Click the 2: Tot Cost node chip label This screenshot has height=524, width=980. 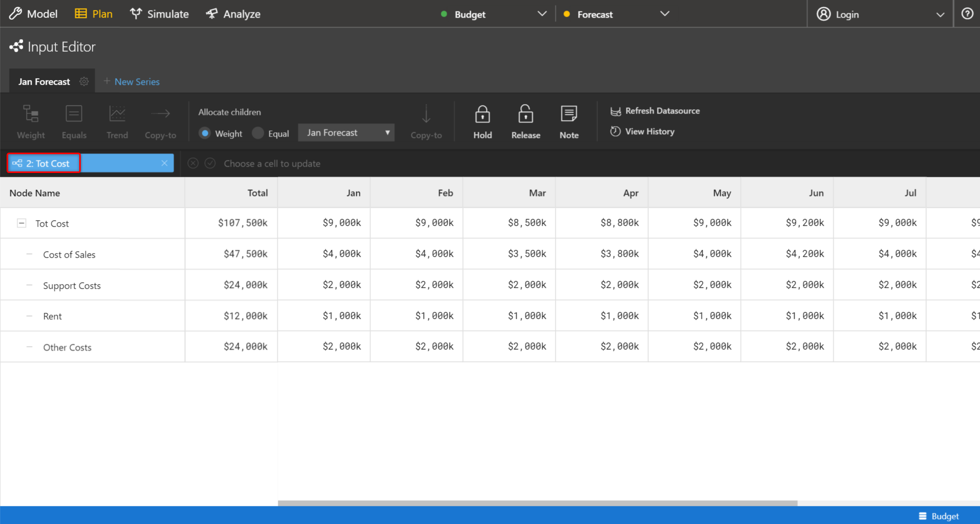(48, 163)
